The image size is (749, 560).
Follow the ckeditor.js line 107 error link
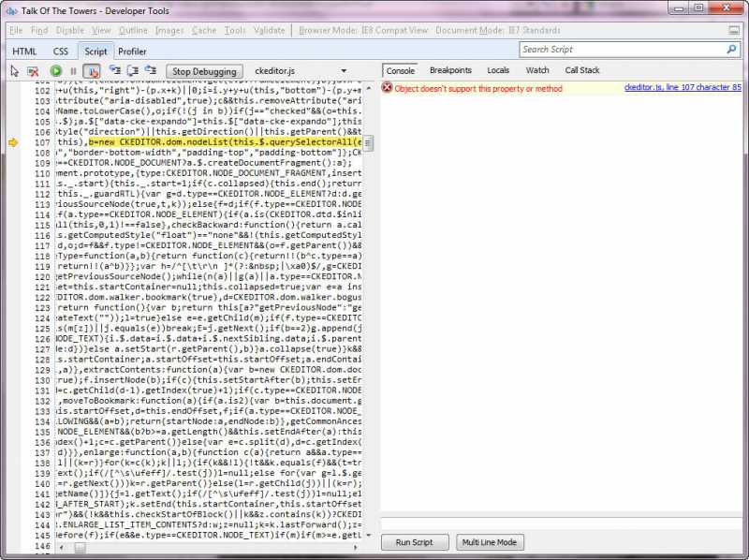(x=683, y=88)
